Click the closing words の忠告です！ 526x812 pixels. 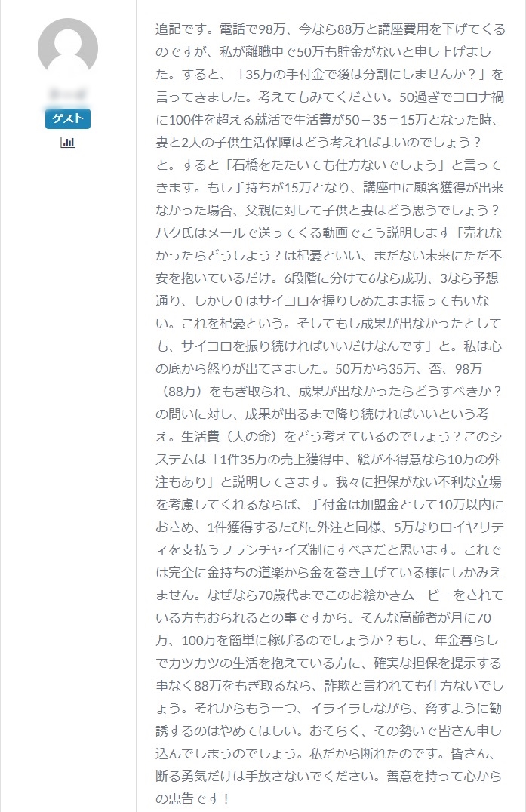[192, 799]
